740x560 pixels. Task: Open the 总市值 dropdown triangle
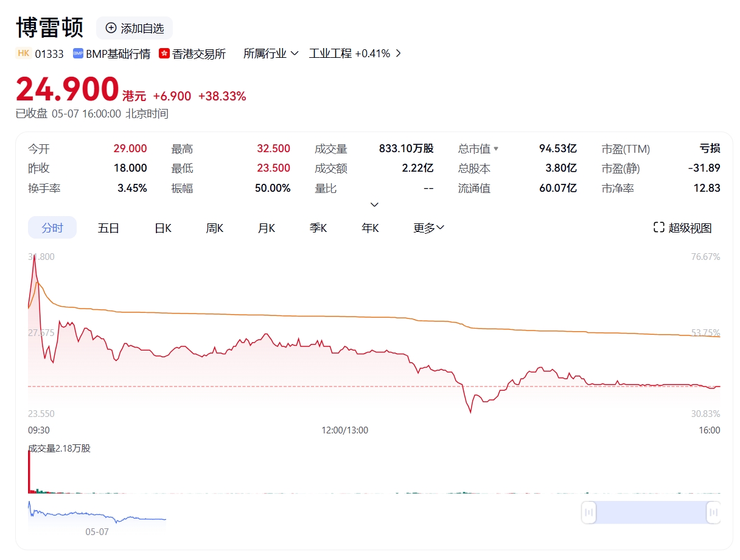coord(496,149)
